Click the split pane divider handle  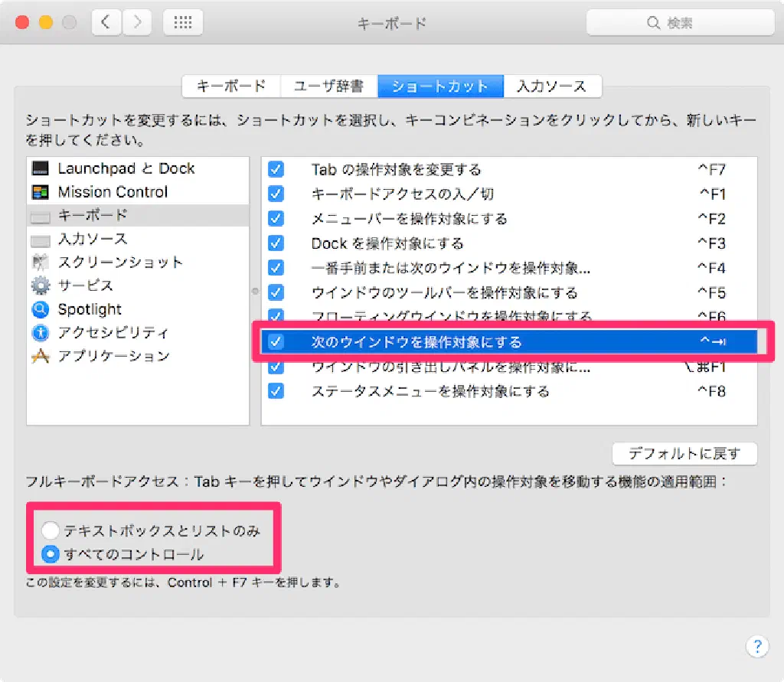click(x=256, y=291)
